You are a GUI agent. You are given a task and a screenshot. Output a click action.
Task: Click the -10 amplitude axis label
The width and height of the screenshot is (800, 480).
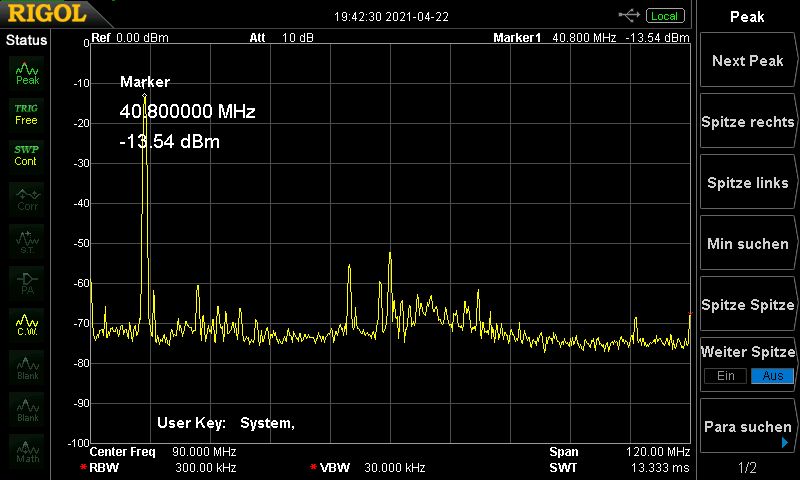81,83
